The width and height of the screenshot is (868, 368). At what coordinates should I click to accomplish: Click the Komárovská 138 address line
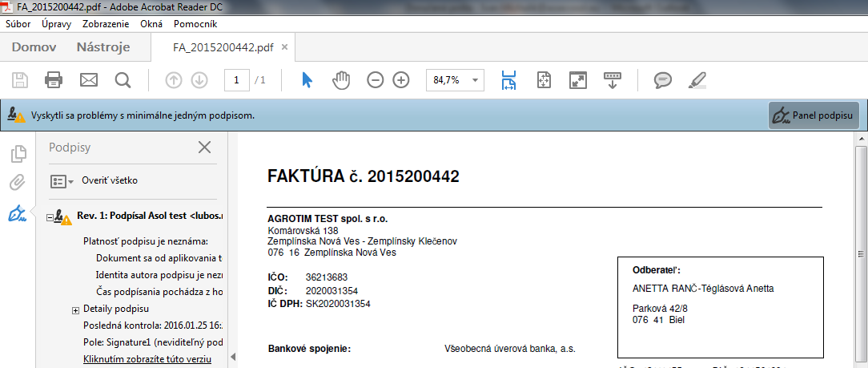(x=303, y=230)
